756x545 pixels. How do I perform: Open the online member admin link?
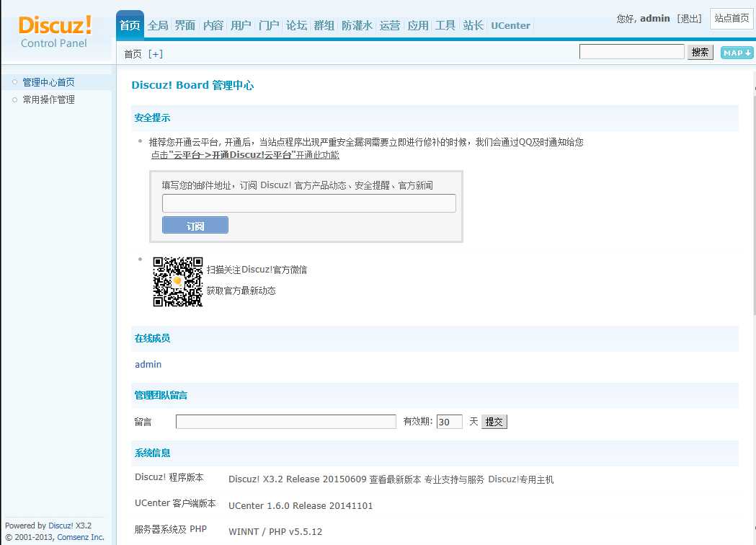click(x=148, y=364)
